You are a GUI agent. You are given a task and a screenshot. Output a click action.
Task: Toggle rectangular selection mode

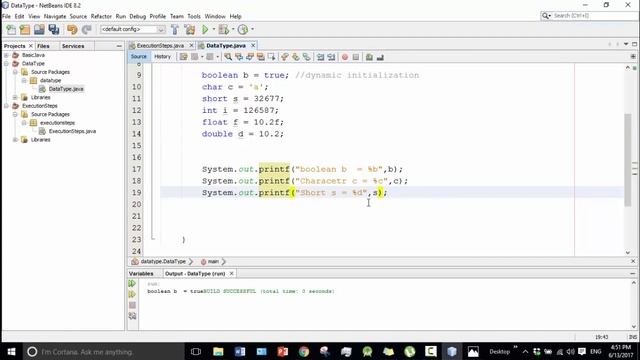[x=271, y=57]
